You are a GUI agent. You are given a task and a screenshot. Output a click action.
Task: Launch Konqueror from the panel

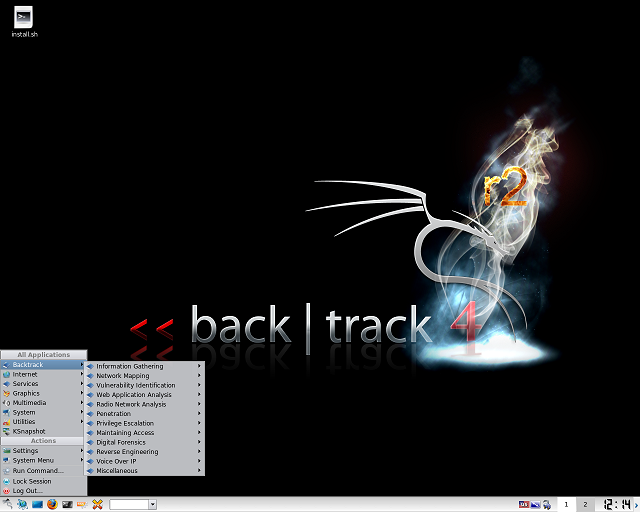click(x=22, y=504)
